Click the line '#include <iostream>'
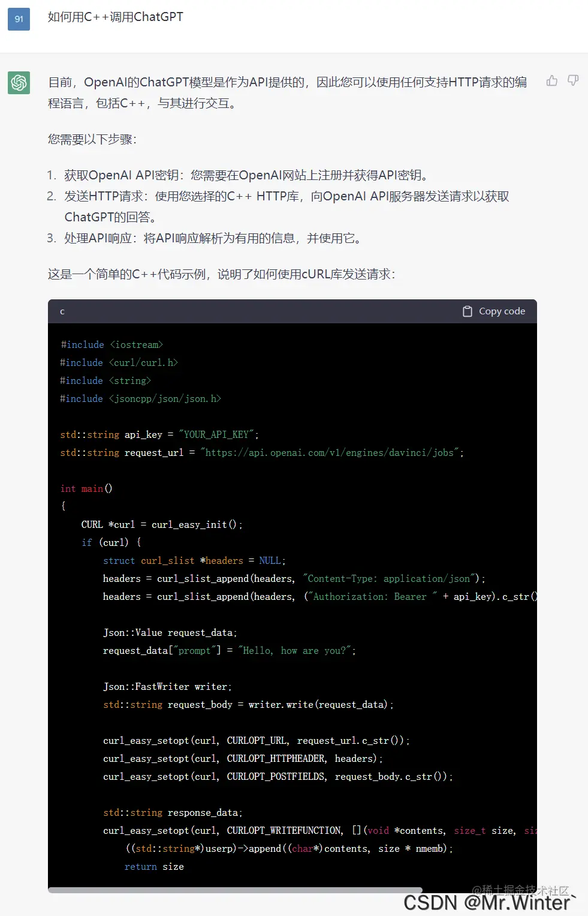Viewport: 588px width, 916px height. coord(111,344)
